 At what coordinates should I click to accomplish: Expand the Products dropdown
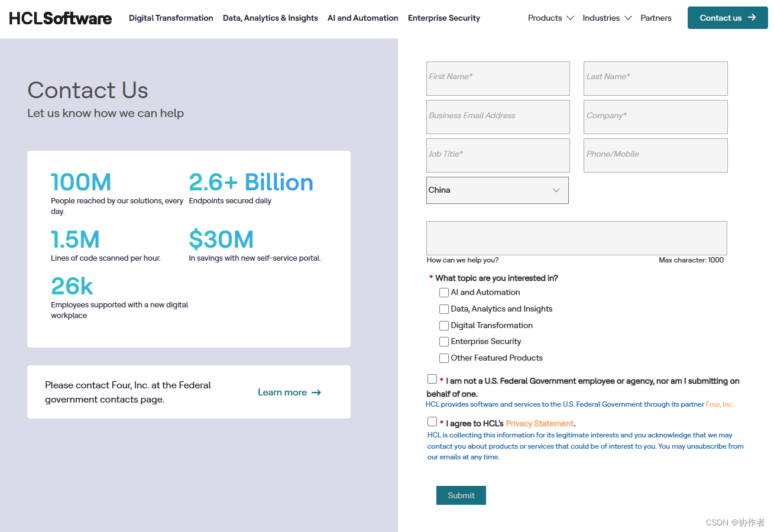coord(551,18)
